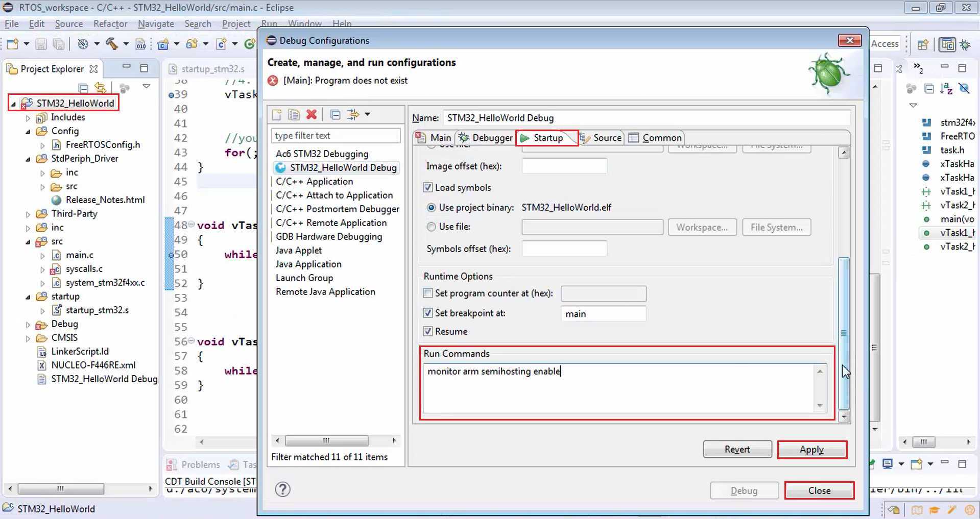Click New launch configuration icon in dialog
Viewport: 980px width, 519px height.
[277, 114]
